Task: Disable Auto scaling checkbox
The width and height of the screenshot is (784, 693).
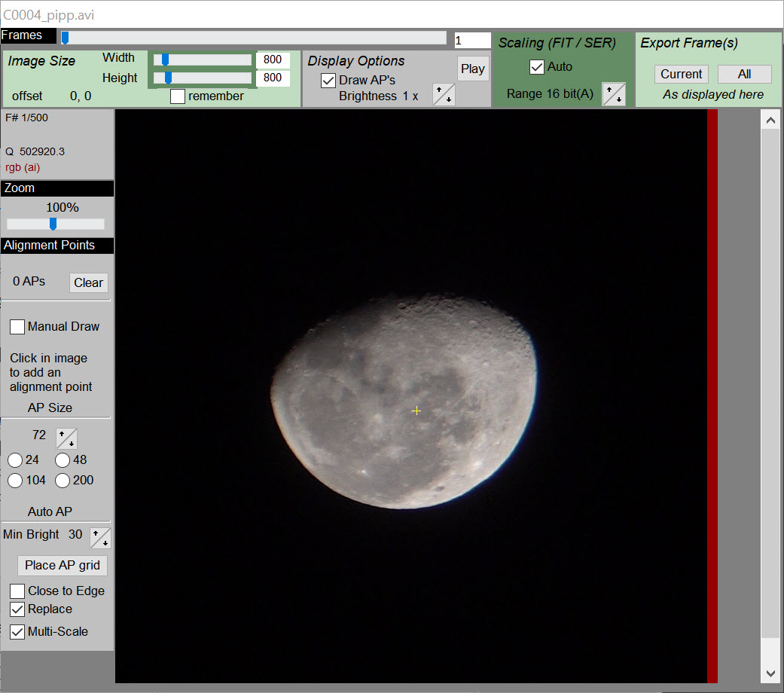Action: pos(537,67)
